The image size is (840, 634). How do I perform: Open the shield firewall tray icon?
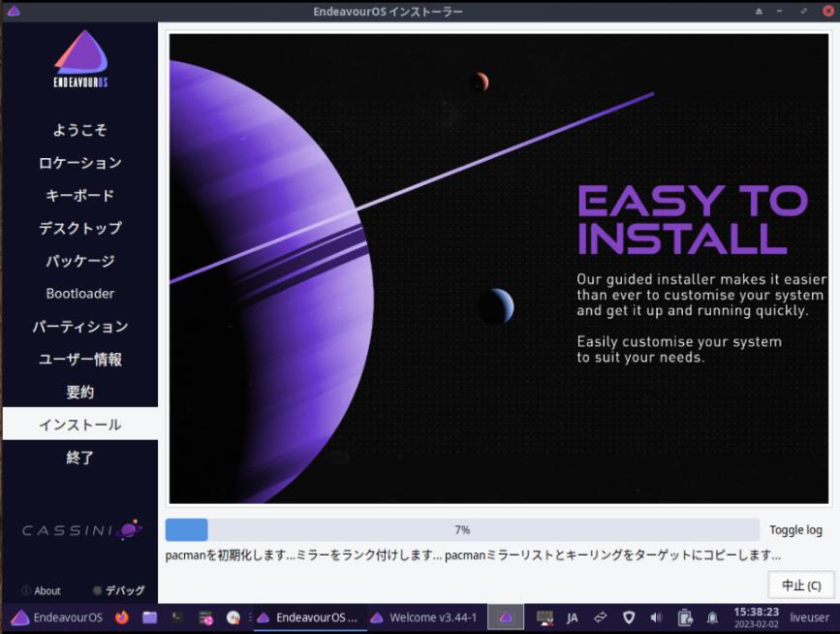coord(629,618)
